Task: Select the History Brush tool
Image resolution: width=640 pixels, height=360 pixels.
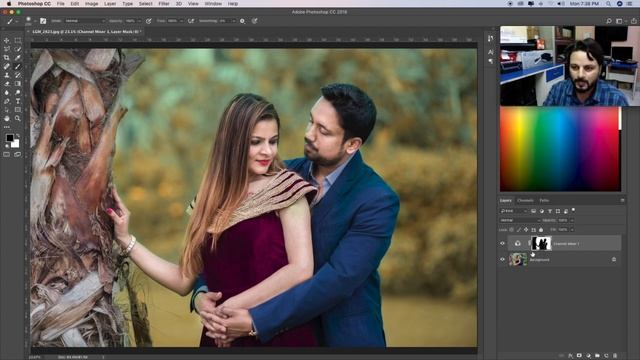Action: [18, 75]
